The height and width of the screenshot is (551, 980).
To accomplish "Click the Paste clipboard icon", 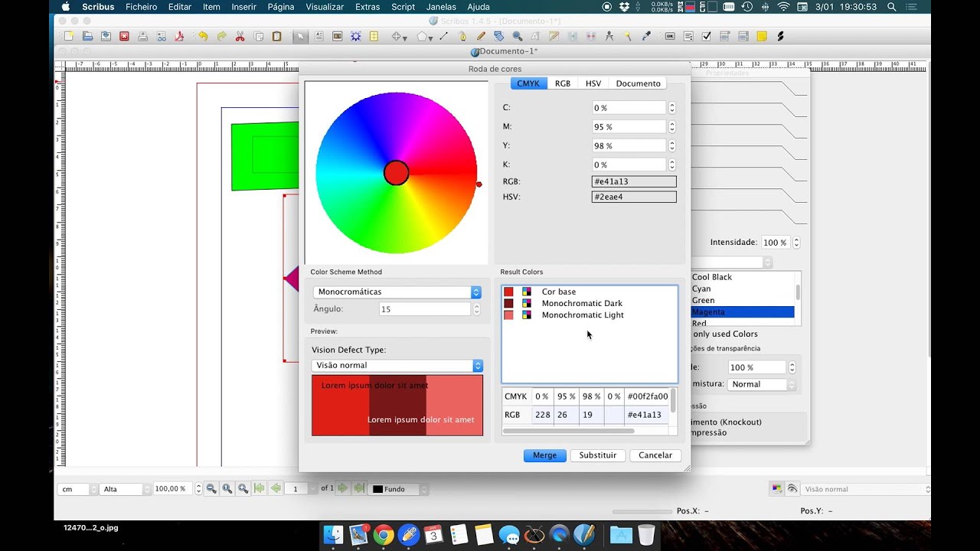I will 277,36.
